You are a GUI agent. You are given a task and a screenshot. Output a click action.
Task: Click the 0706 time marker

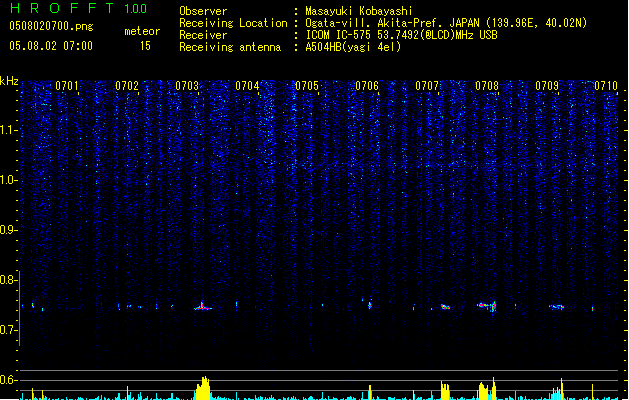pyautogui.click(x=367, y=86)
